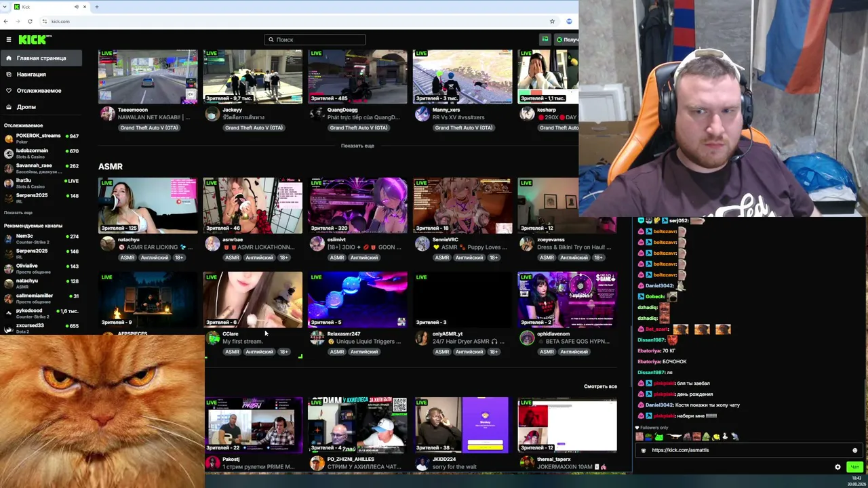Viewport: 868px width, 488px height.
Task: Send message with green Чат button
Action: pyautogui.click(x=854, y=467)
